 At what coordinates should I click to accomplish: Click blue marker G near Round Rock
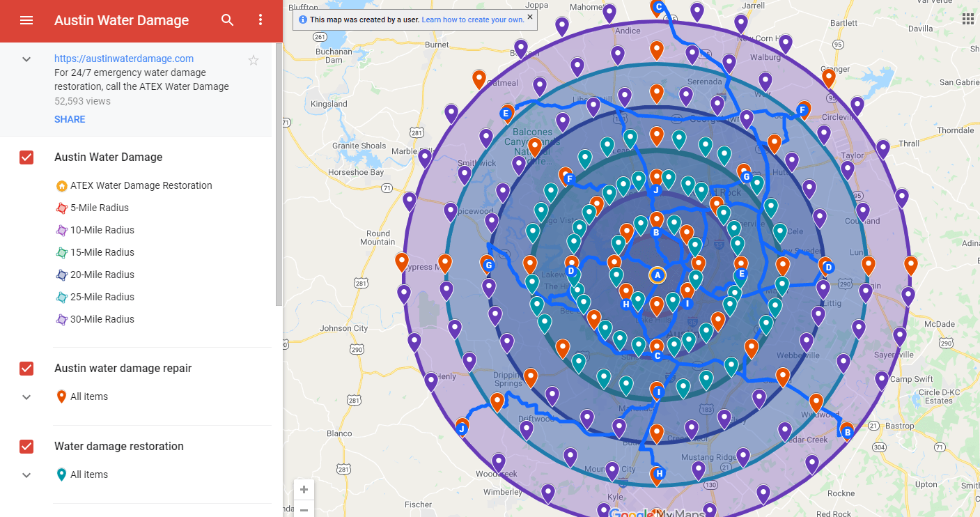tap(746, 177)
